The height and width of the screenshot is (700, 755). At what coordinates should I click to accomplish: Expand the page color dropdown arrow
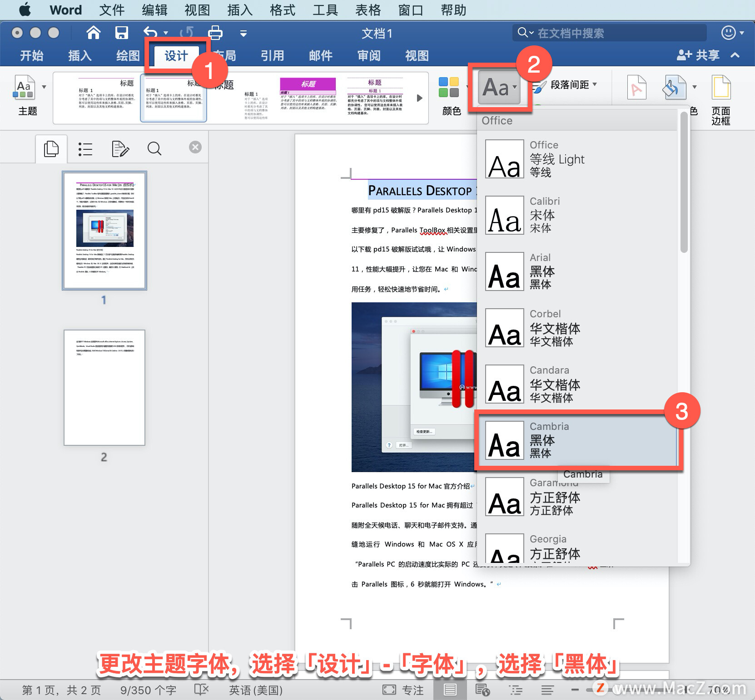point(694,87)
